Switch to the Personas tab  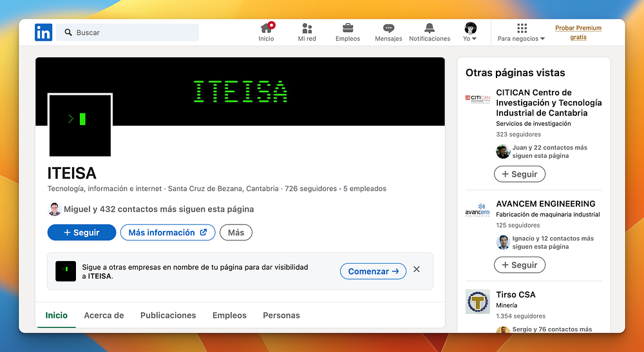coord(281,315)
